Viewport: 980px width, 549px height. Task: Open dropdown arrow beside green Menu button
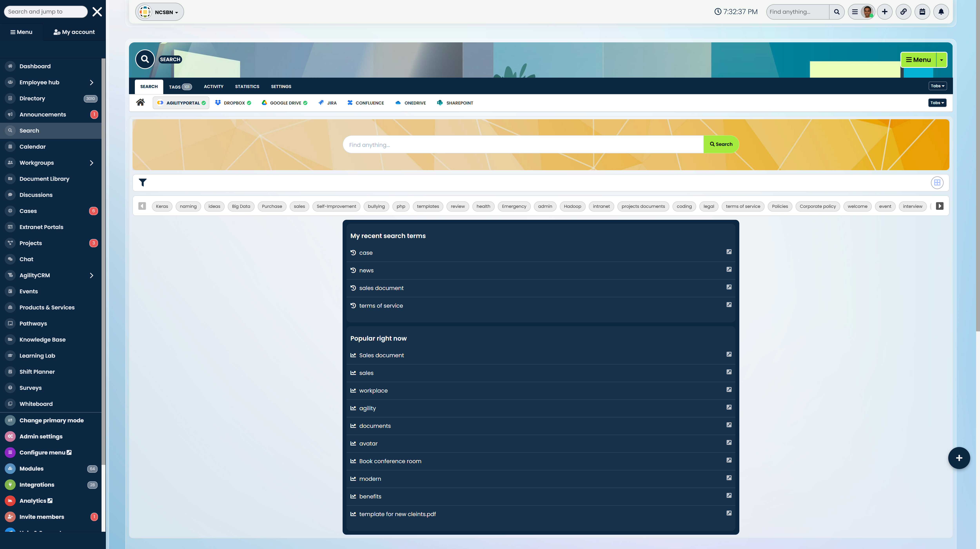(x=942, y=60)
